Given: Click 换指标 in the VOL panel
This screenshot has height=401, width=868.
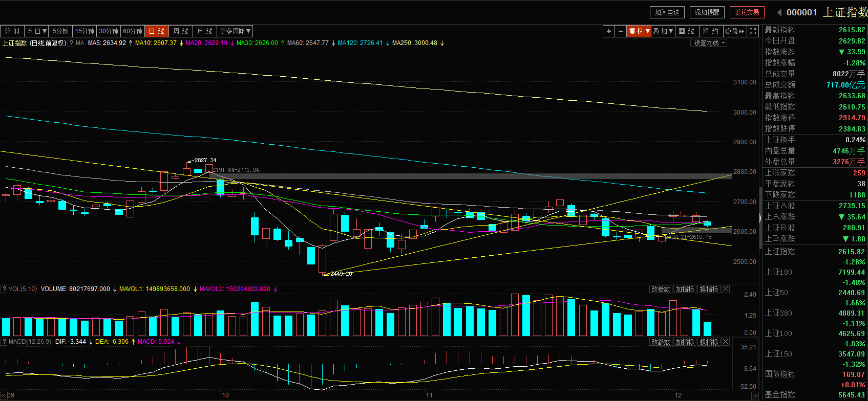Looking at the screenshot, I should tap(709, 289).
